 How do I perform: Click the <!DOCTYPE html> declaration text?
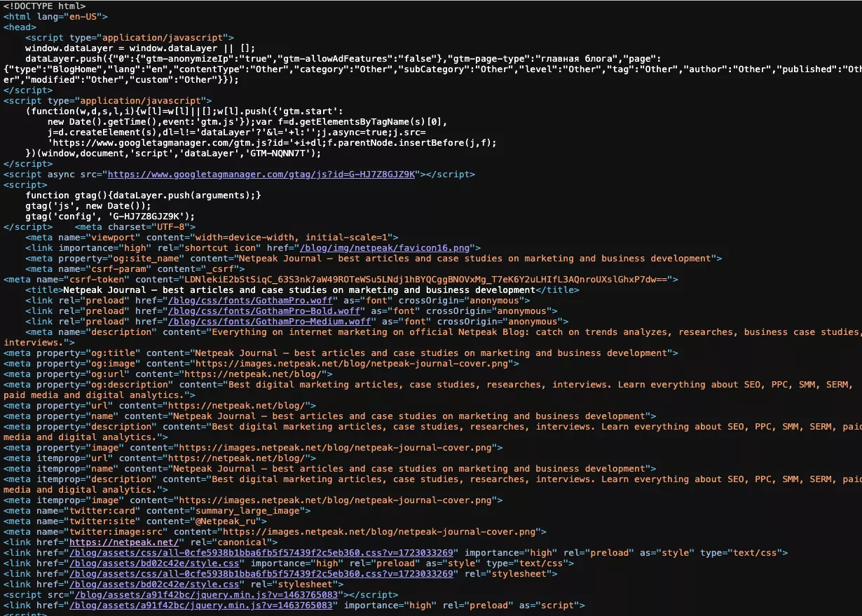click(45, 6)
